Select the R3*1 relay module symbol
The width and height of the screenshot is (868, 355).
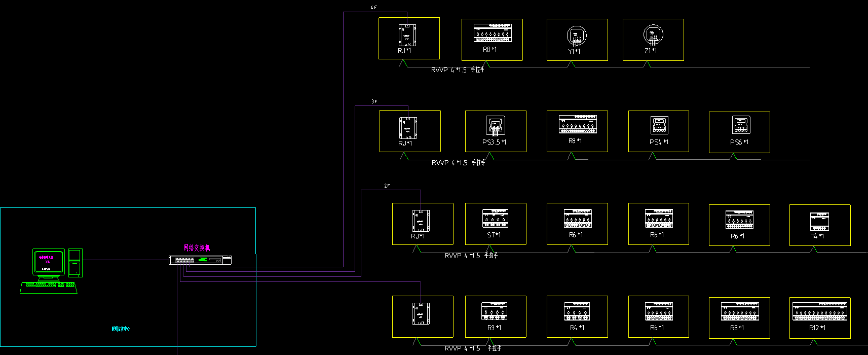point(494,311)
